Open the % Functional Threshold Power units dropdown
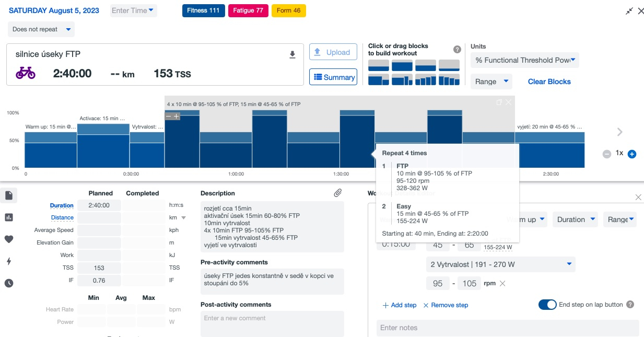 (525, 60)
